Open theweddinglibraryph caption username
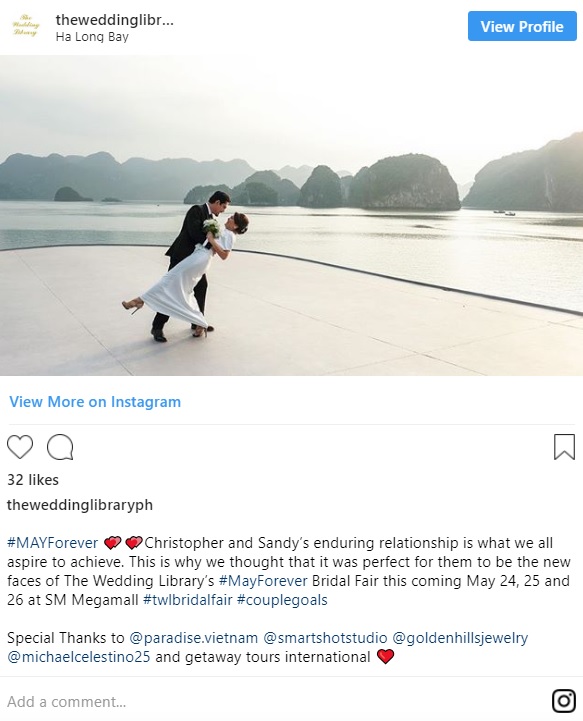The height and width of the screenshot is (721, 583). pos(80,505)
